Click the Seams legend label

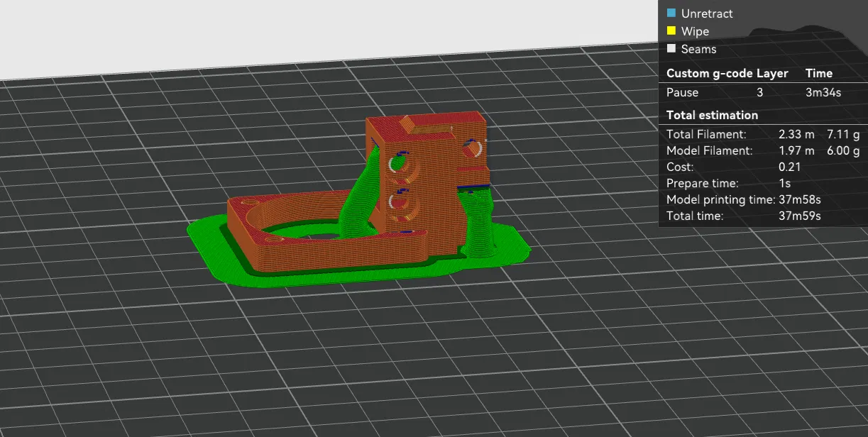click(698, 49)
